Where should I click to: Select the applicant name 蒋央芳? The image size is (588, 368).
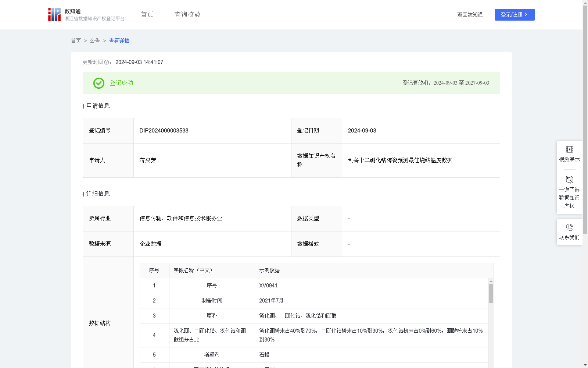tap(148, 160)
